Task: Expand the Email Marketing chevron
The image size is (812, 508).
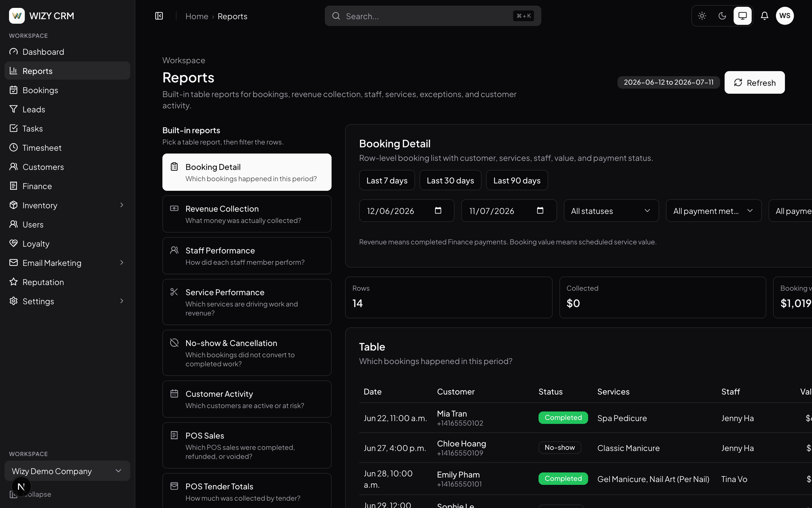Action: tap(122, 262)
